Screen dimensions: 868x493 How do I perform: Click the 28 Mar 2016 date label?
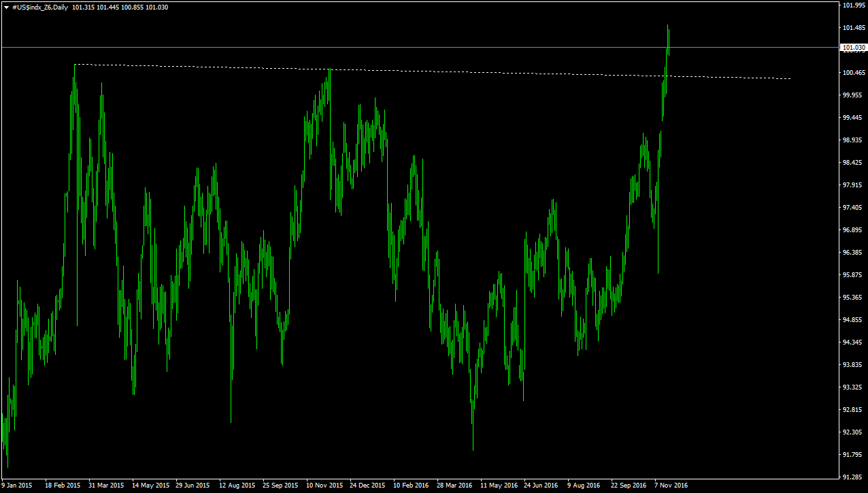click(454, 486)
